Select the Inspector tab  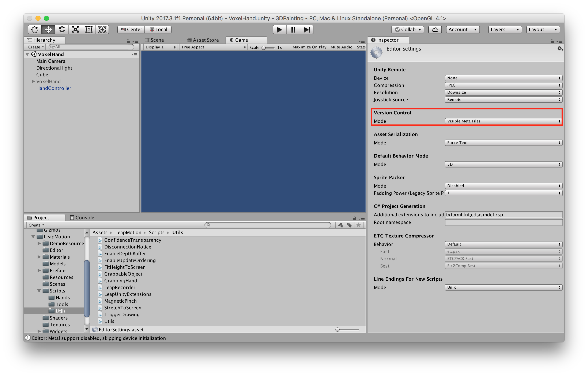click(388, 40)
